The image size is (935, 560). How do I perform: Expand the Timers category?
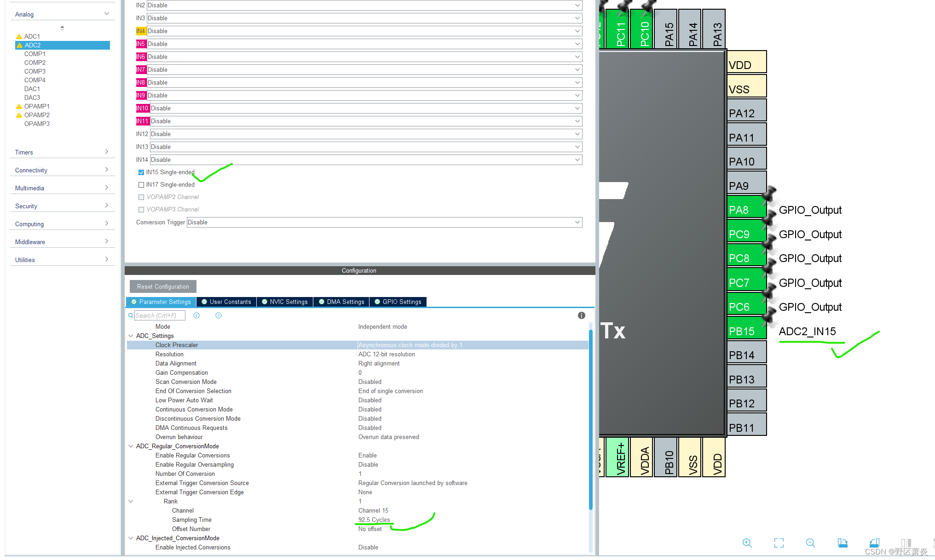[62, 152]
